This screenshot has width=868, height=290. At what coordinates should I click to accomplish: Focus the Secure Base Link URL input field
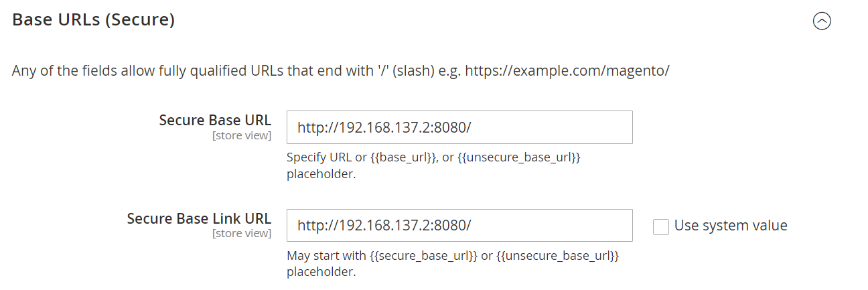459,226
